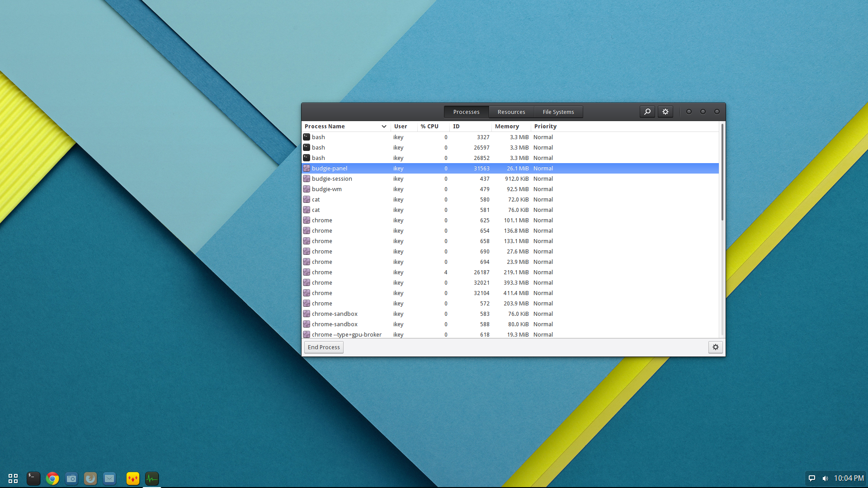Screen dimensions: 868x488
Task: Select the chrome process with ID 658
Action: (510, 241)
